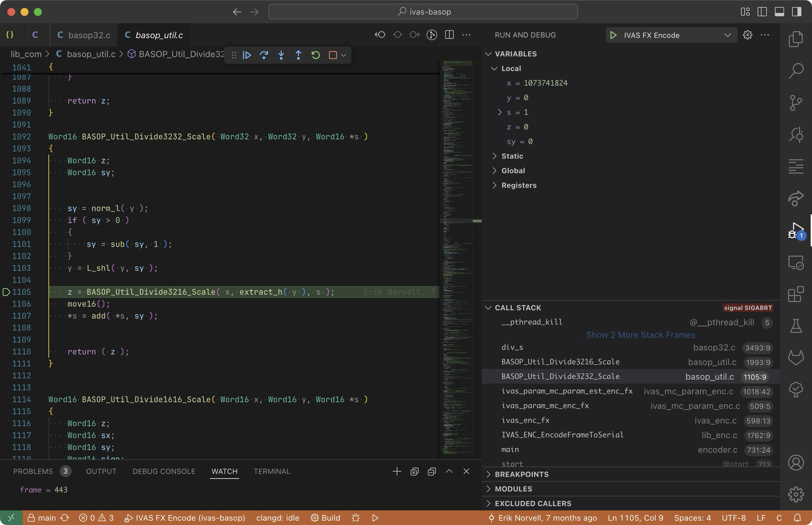Open launch.json with the gear icon
812x525 pixels.
(747, 35)
